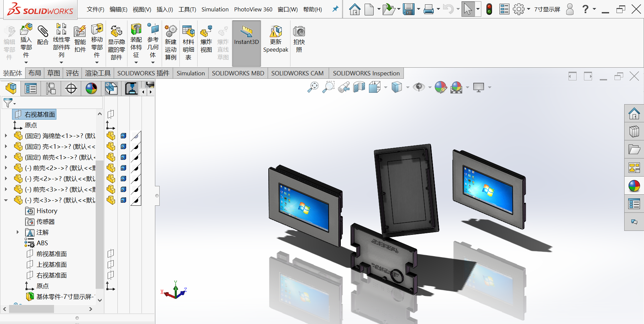Switch to SOLIDWORKS Inspection tab
Image resolution: width=644 pixels, height=324 pixels.
click(x=366, y=73)
